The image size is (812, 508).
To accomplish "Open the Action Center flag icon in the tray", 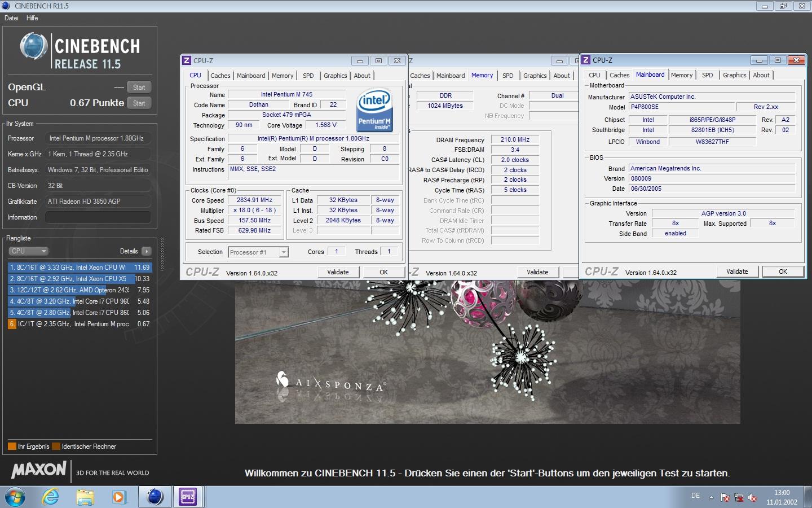I will 725,498.
